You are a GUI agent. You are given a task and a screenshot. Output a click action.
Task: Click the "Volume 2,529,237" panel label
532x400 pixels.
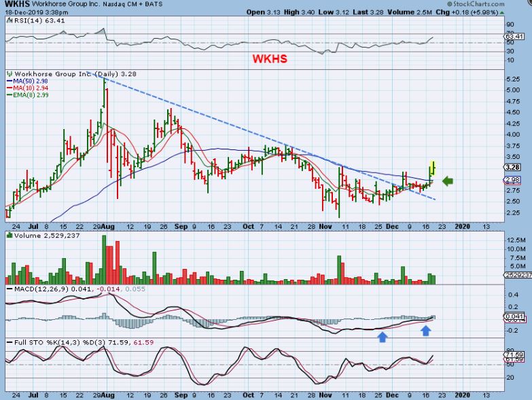pos(47,236)
